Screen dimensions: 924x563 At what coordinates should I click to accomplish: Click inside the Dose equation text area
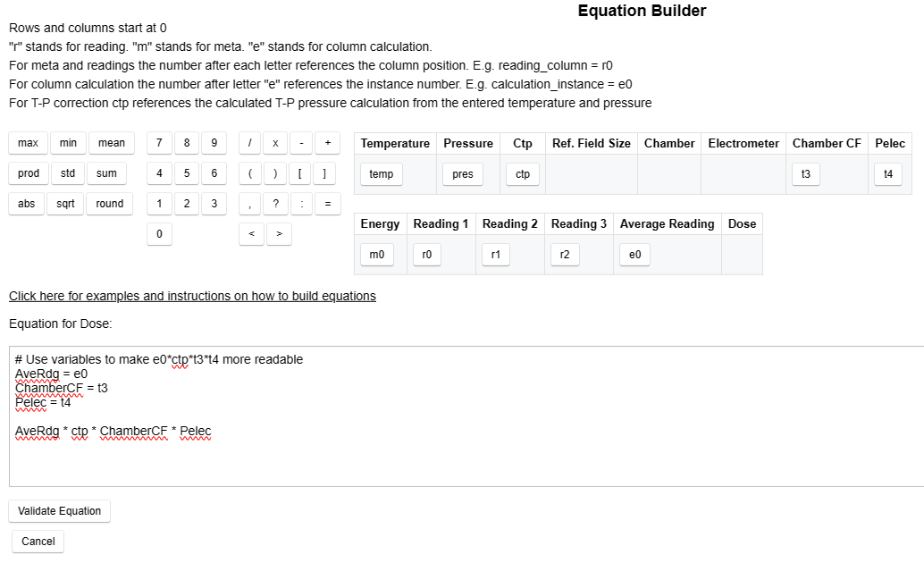point(447,411)
